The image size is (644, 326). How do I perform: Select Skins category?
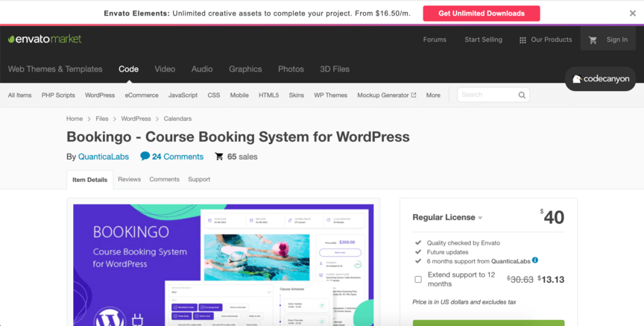[x=296, y=95]
